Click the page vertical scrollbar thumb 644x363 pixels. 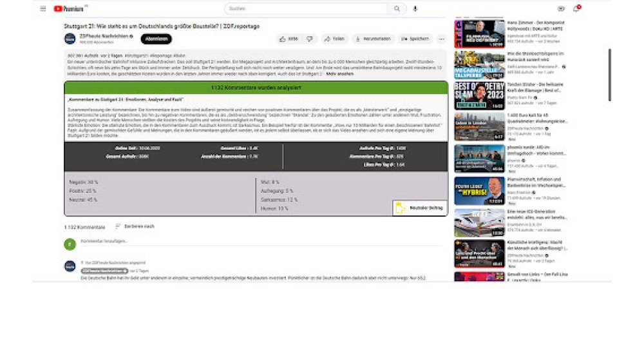click(609, 74)
